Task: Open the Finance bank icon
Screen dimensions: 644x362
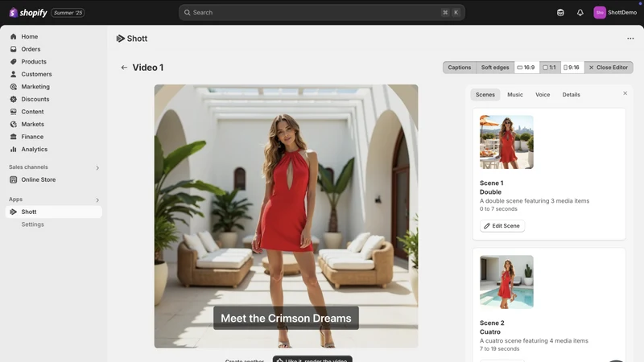Action: tap(14, 137)
